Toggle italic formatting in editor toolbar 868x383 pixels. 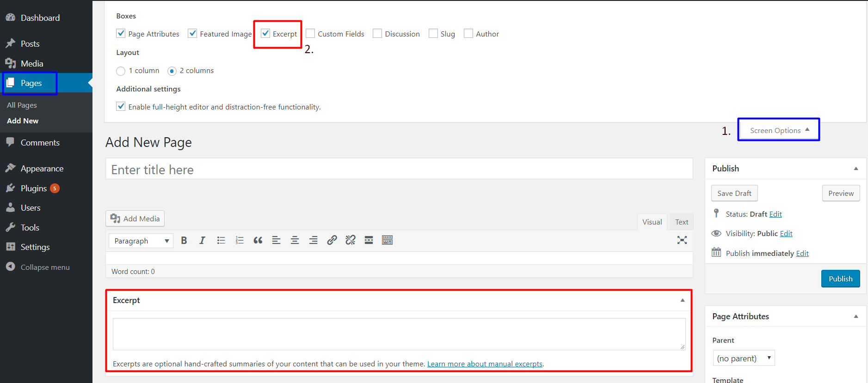pos(202,240)
